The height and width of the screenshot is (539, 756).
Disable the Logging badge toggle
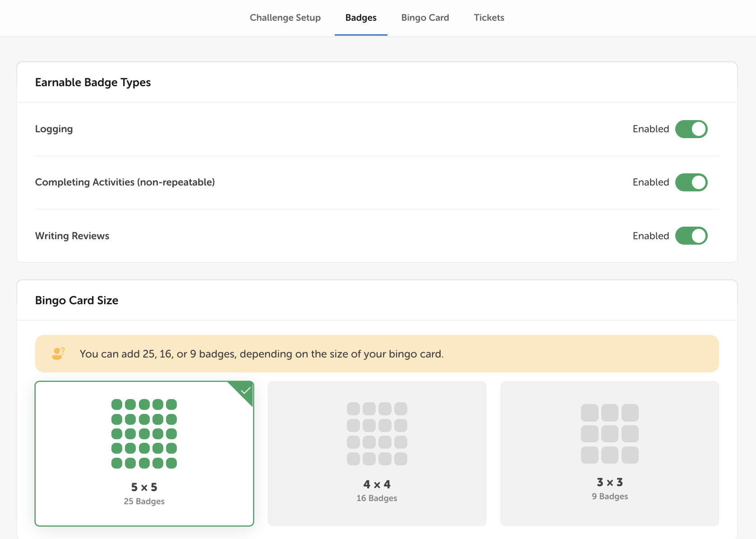(691, 129)
